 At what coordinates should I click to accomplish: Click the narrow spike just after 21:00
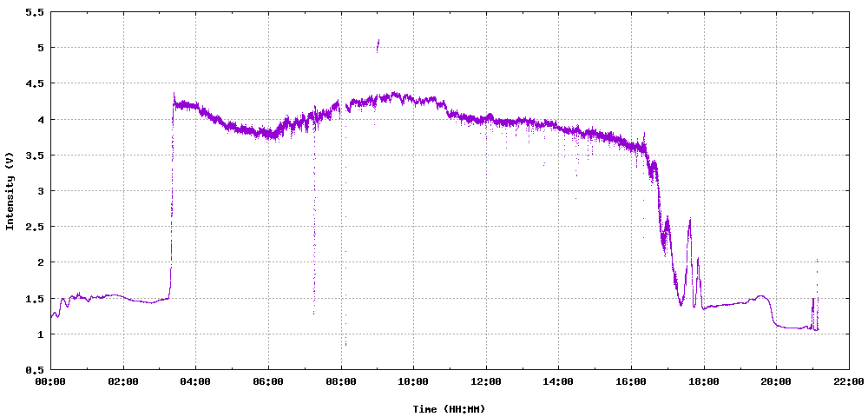pyautogui.click(x=817, y=294)
